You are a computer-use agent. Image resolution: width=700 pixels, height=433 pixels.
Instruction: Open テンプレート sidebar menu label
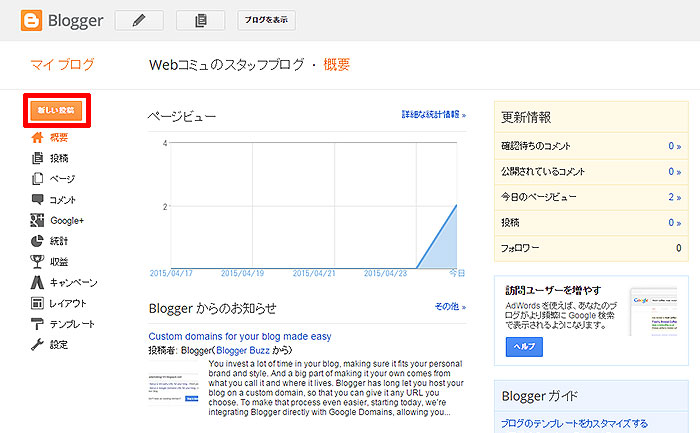[x=72, y=324]
